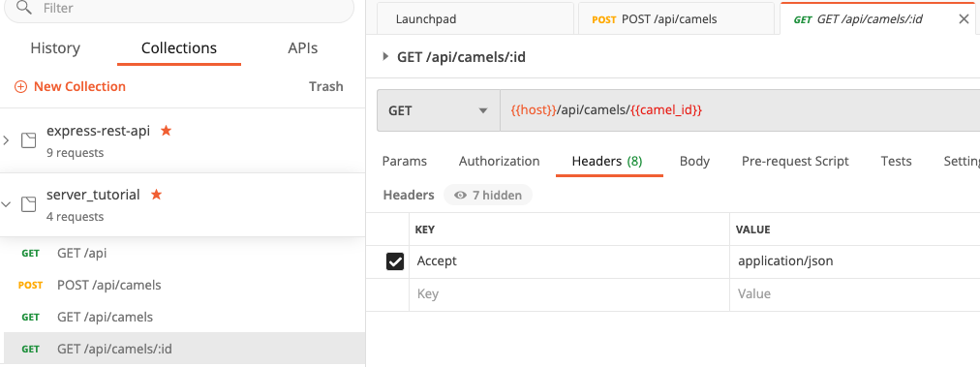This screenshot has height=367, width=980.
Task: Switch to the Launchpad tab
Action: pyautogui.click(x=475, y=19)
